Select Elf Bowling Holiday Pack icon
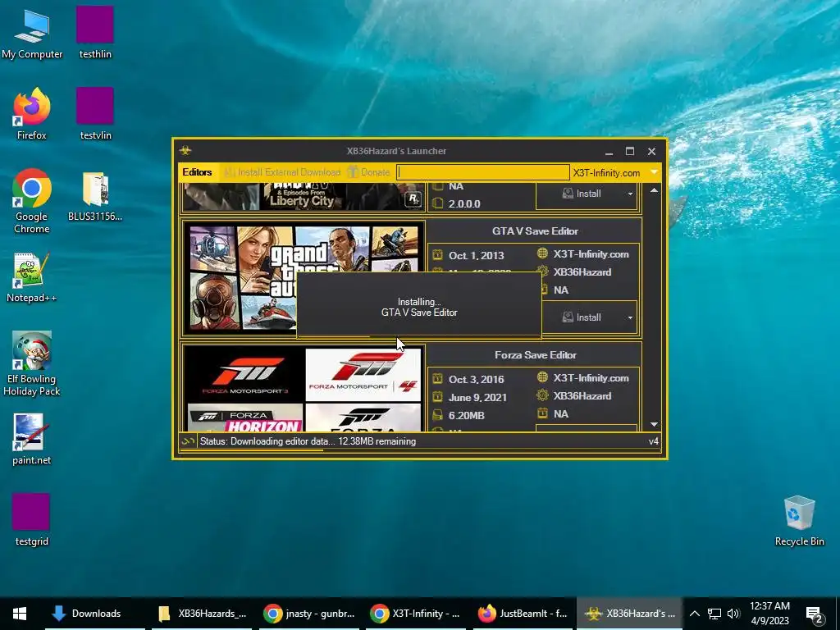The width and height of the screenshot is (840, 630). (32, 364)
